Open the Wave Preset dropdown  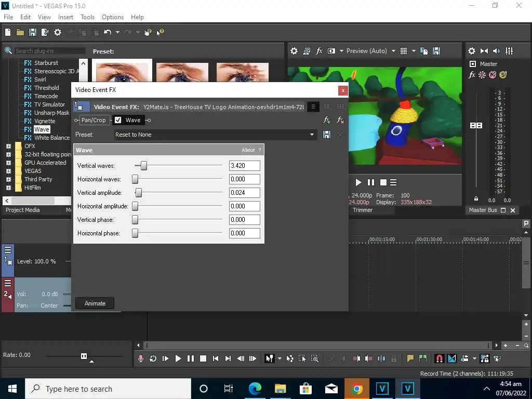312,135
